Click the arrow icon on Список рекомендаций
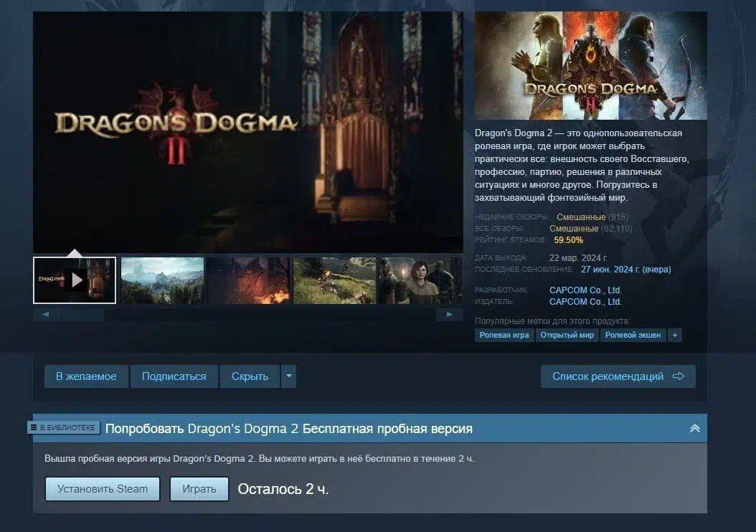Image resolution: width=756 pixels, height=532 pixels. [679, 376]
